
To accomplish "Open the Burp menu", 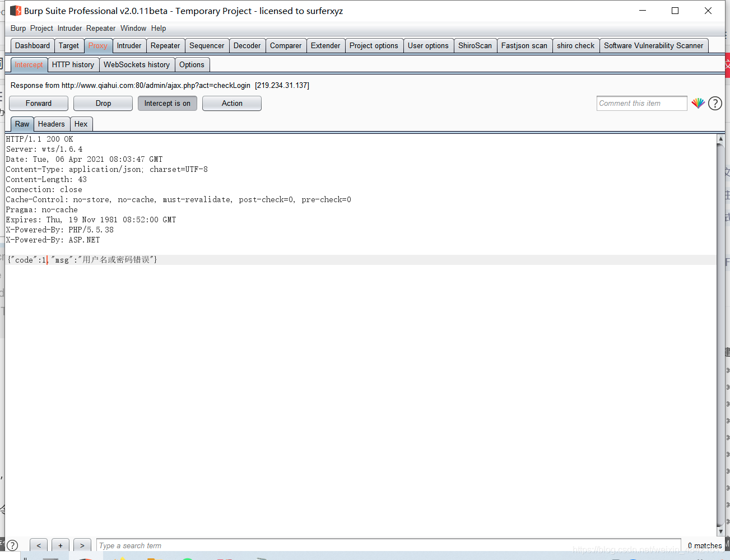I will pyautogui.click(x=18, y=28).
